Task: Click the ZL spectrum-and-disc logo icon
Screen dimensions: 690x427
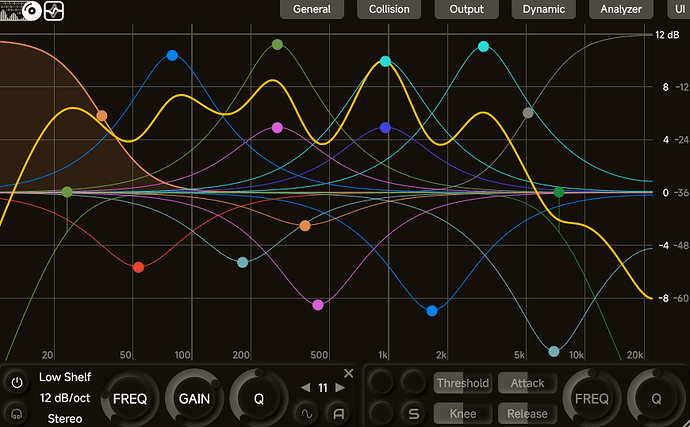Action: point(21,11)
